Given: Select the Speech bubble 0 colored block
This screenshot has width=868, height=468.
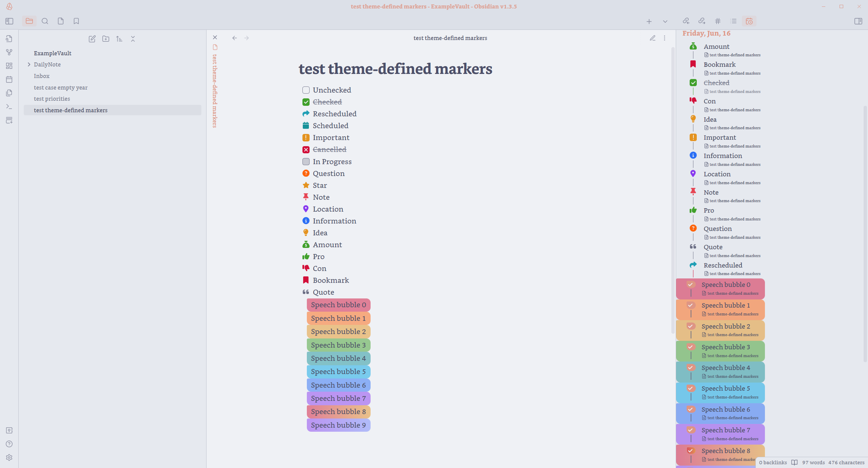Looking at the screenshot, I should click(x=338, y=305).
